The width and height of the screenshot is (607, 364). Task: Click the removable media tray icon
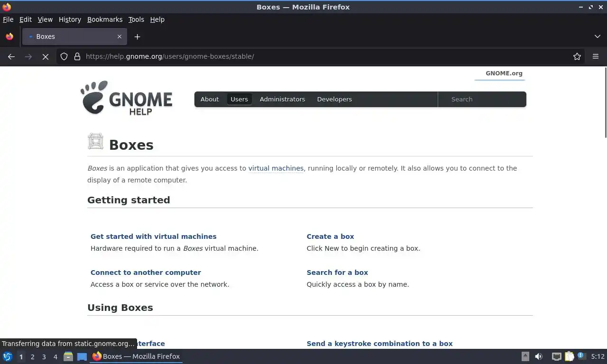(525, 356)
